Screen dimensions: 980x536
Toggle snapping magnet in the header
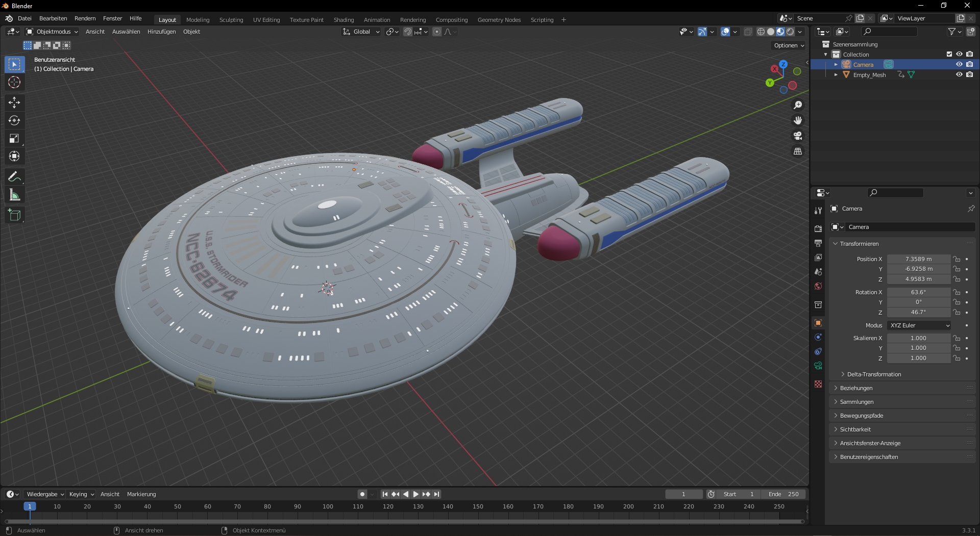tap(408, 32)
